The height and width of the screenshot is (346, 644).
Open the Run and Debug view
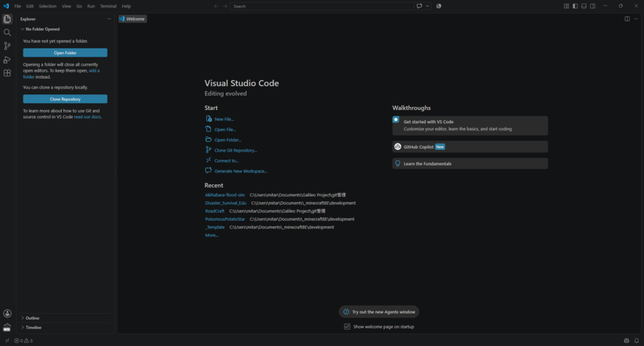tap(7, 60)
